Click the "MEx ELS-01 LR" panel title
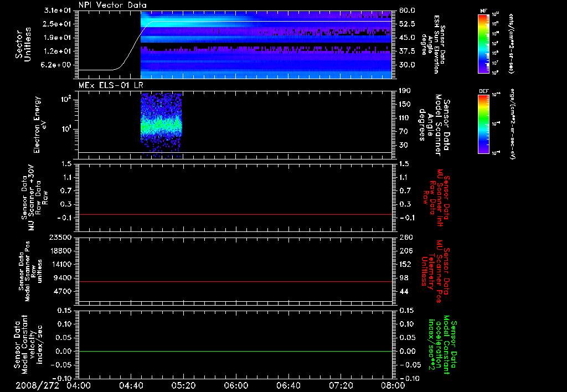The image size is (567, 392). [111, 85]
